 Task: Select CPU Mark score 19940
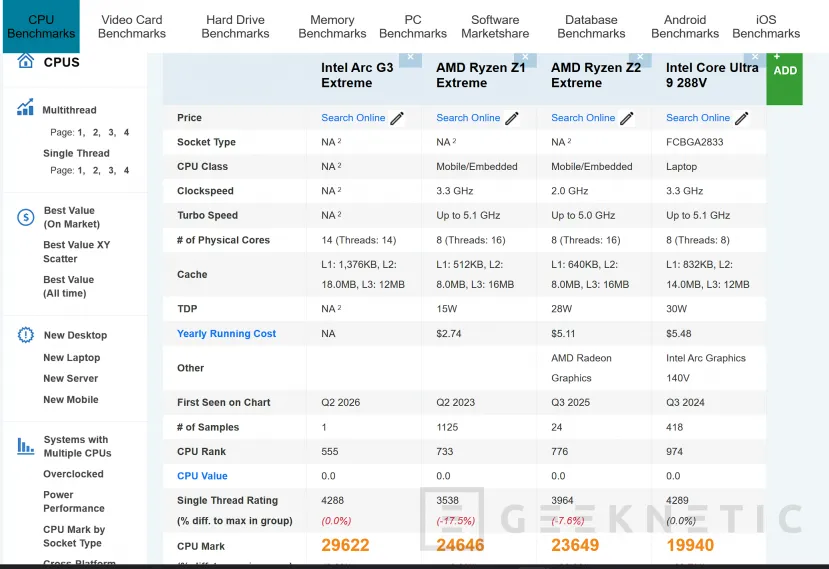pyautogui.click(x=690, y=545)
